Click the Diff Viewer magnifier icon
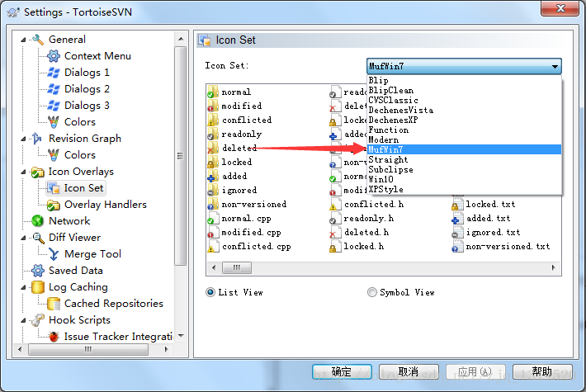 tap(38, 238)
